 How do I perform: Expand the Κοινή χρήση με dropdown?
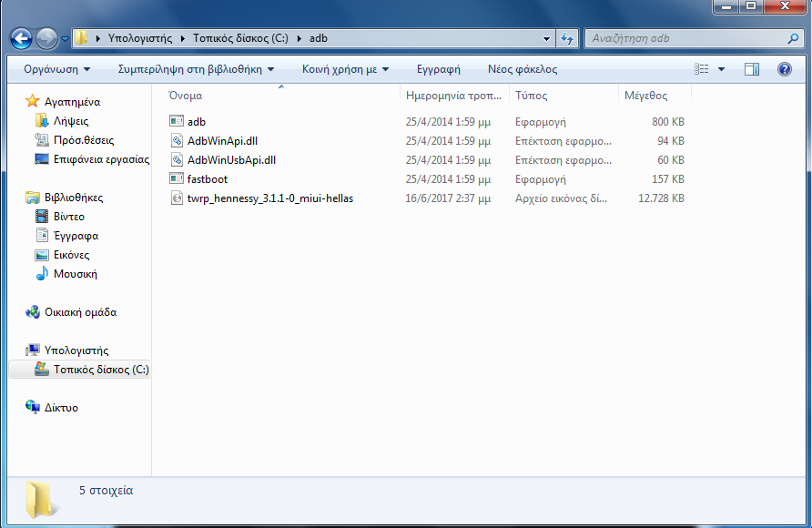(x=345, y=69)
